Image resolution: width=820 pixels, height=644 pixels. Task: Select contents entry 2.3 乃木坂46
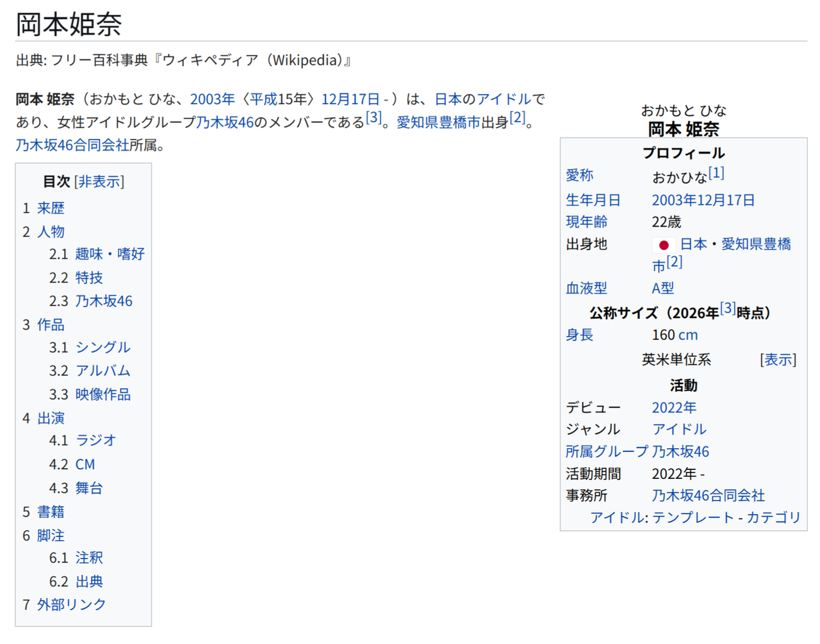click(x=104, y=301)
